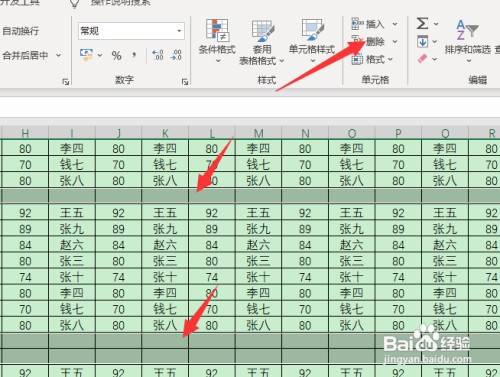Click cell 王五 in column I, upper block

click(x=72, y=212)
